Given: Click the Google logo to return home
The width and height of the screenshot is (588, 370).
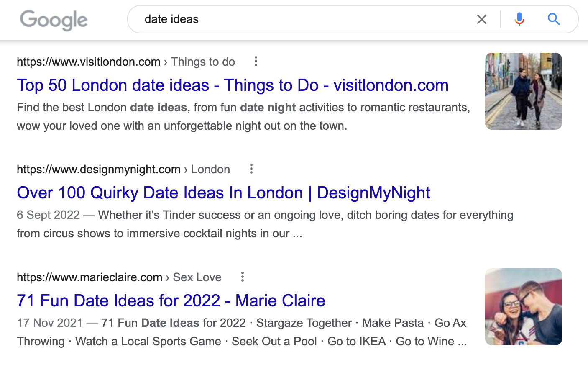Looking at the screenshot, I should tap(54, 20).
